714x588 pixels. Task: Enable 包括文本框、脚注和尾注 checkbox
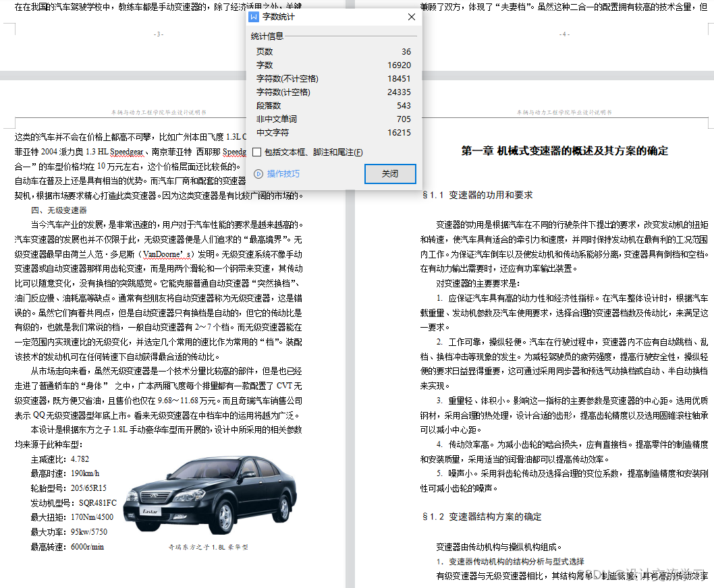[257, 152]
